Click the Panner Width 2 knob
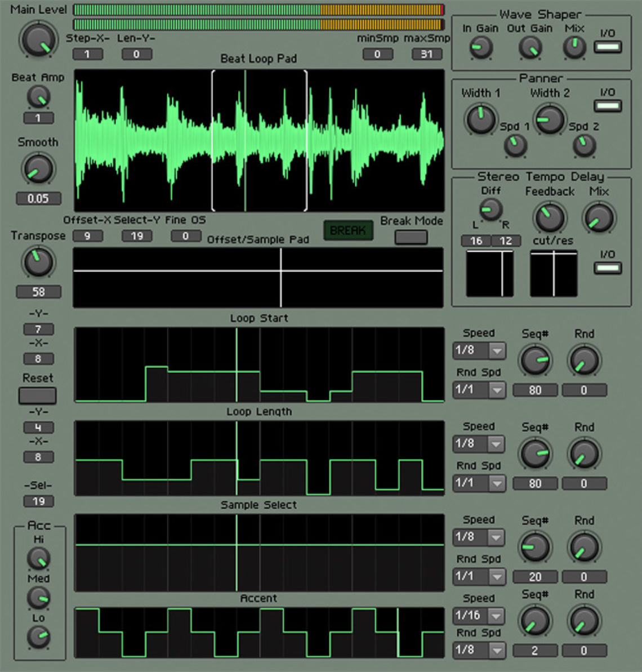This screenshot has height=672, width=642. (x=550, y=119)
